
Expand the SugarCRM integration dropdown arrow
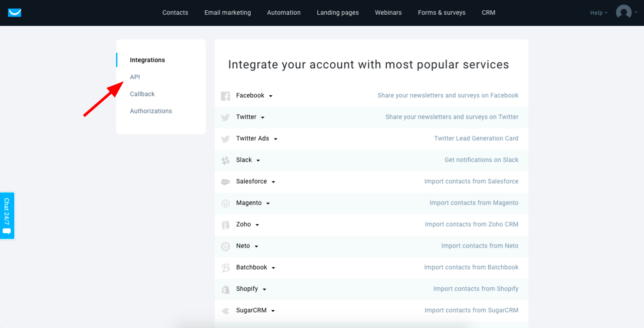point(273,311)
